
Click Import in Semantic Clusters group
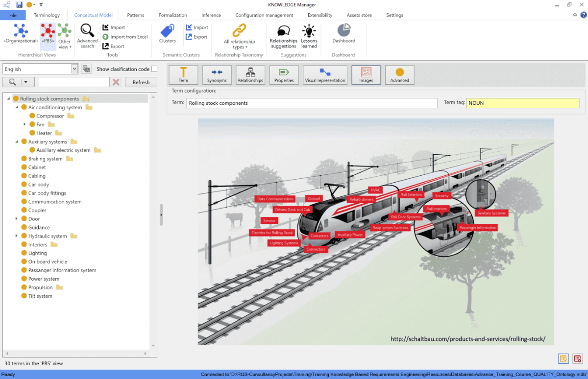(196, 27)
